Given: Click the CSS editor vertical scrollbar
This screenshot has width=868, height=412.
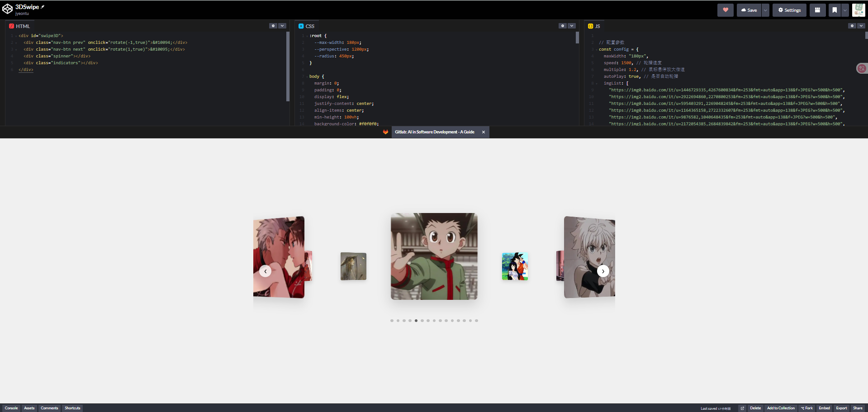Looking at the screenshot, I should pyautogui.click(x=577, y=38).
